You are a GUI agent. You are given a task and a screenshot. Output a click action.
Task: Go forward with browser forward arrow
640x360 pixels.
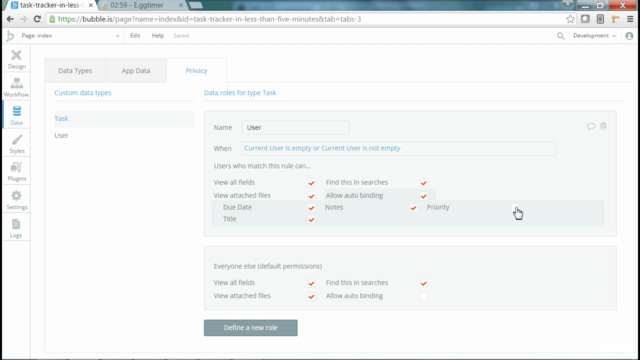(x=24, y=19)
